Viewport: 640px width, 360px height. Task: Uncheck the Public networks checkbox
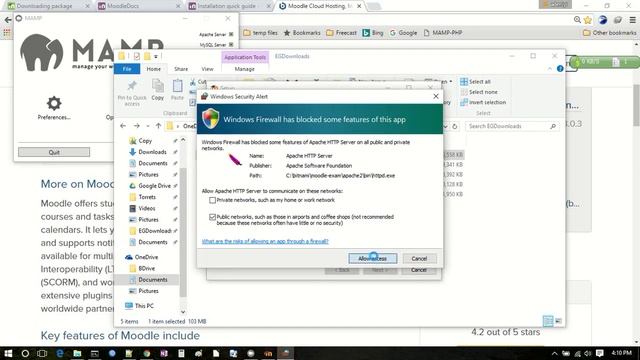[x=212, y=217]
